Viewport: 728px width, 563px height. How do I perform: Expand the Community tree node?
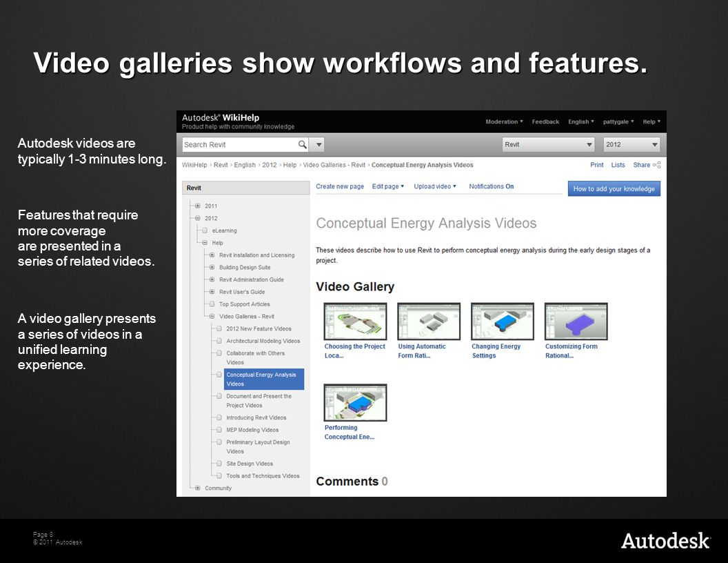coord(197,488)
